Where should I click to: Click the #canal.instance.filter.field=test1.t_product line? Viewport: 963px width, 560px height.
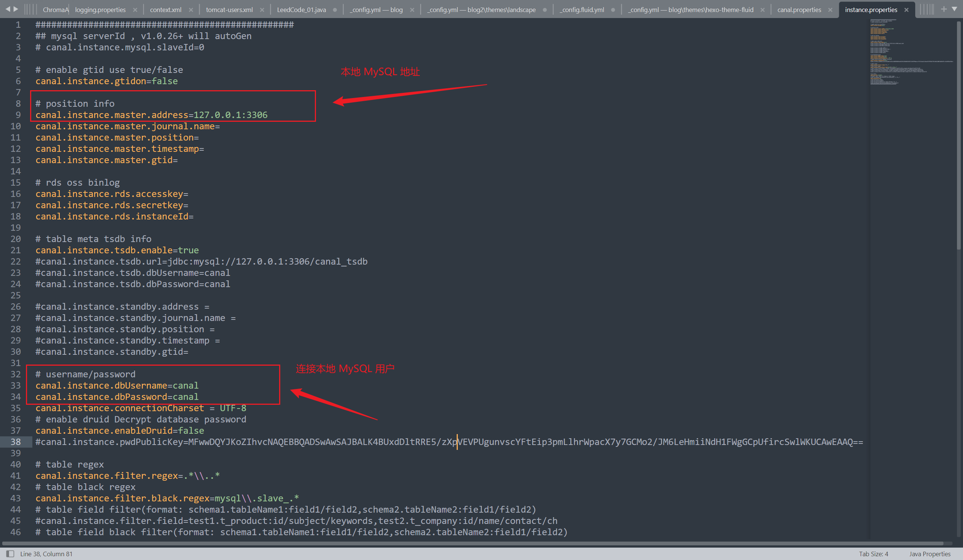[x=296, y=521]
